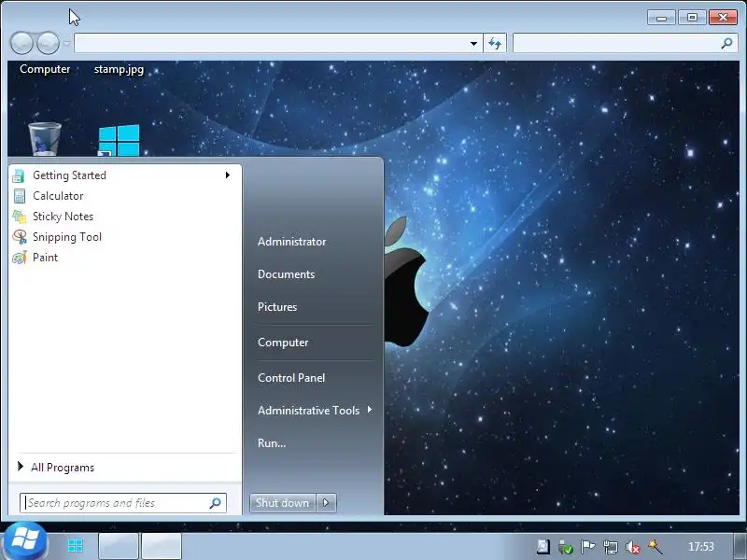Open the Run... dialog

(x=272, y=442)
